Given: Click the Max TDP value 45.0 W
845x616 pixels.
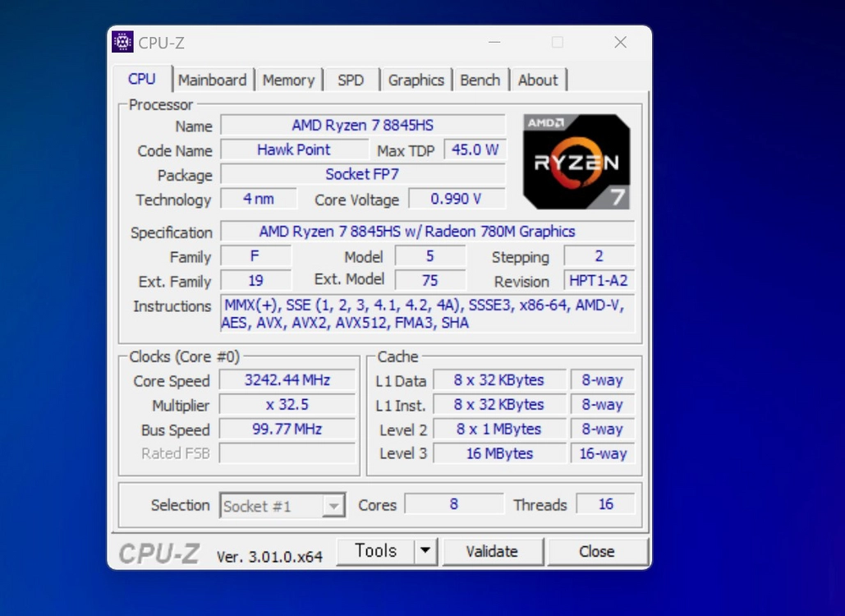Looking at the screenshot, I should pos(475,149).
